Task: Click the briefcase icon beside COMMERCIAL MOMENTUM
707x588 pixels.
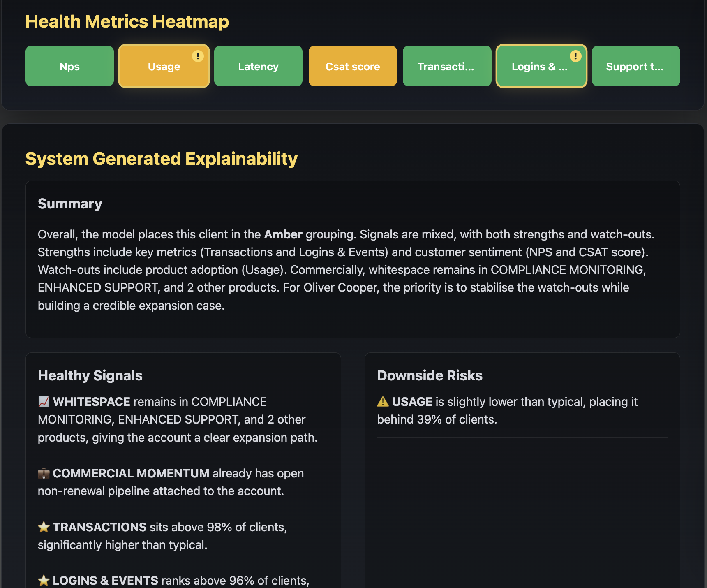Action: (x=44, y=473)
